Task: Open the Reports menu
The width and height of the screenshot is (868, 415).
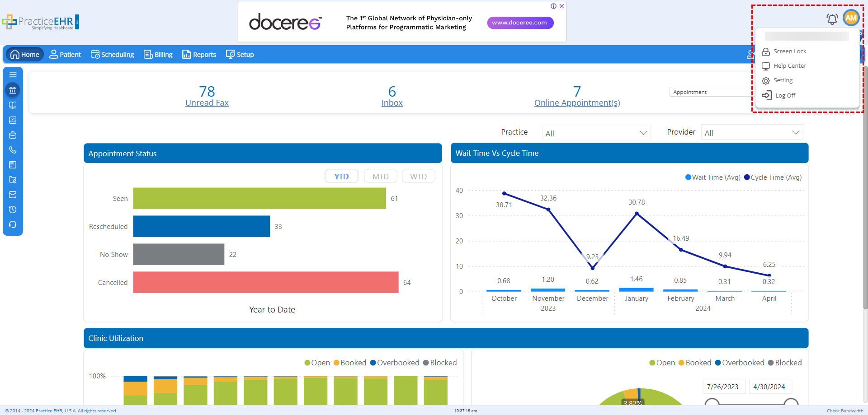Action: click(x=199, y=55)
